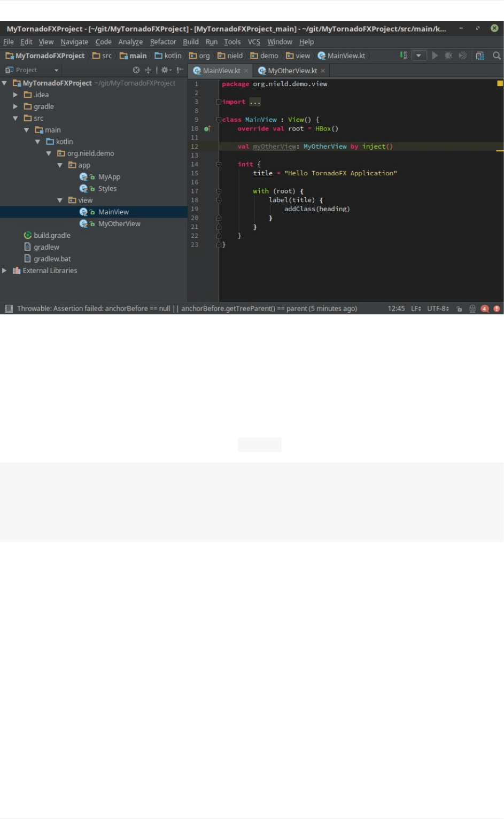Select Styles class in project tree
This screenshot has width=504, height=819.
coord(107,189)
